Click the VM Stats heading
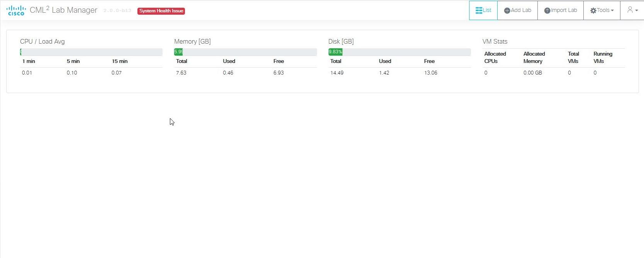Screen dimensions: 644x258 (495, 41)
